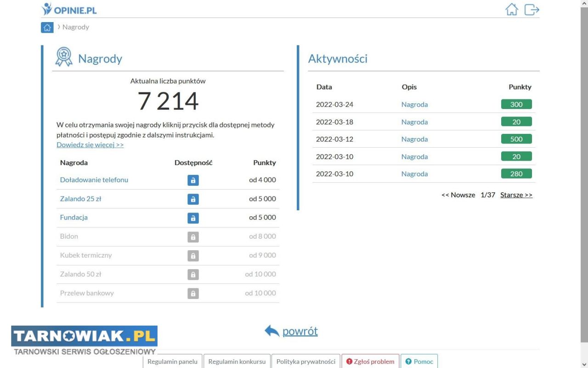Open the Dowiedz się więcej link

tap(90, 145)
